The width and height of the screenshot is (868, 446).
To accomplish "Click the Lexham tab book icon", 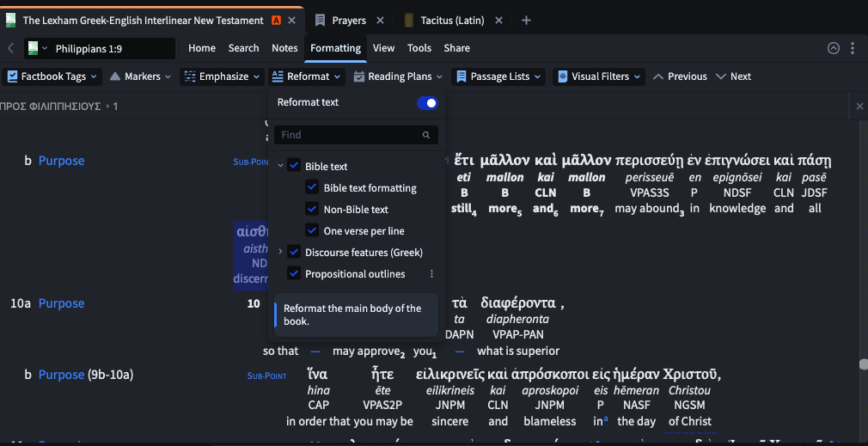I will point(10,21).
